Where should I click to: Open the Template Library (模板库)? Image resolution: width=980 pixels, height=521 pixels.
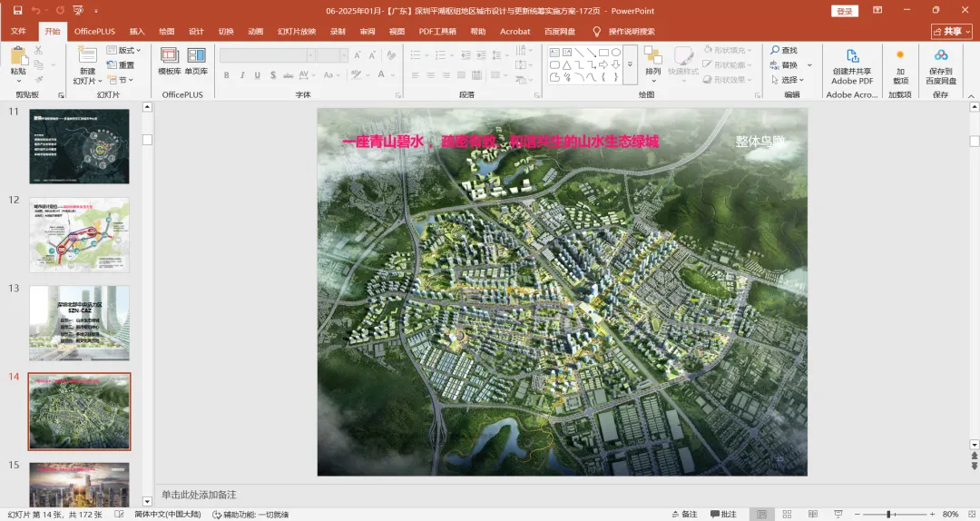[170, 62]
